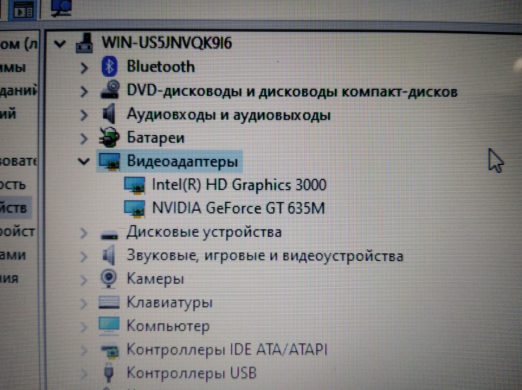Expand Дисковые устройства chevron
This screenshot has height=390, width=522.
pos(84,233)
